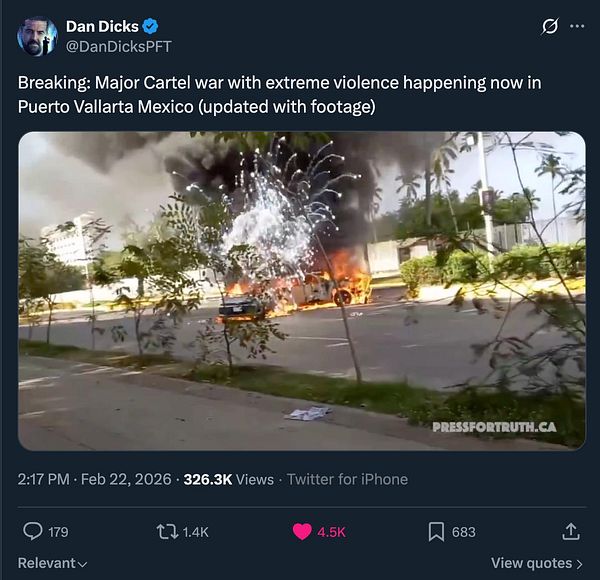The width and height of the screenshot is (600, 580).
Task: Click the 2:17 PM Feb 22, 2026 timestamp
Action: [x=95, y=479]
